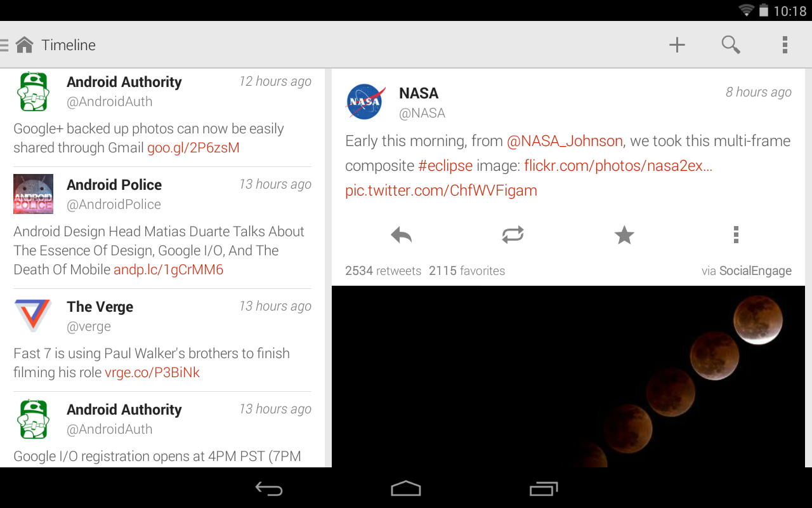Expand more options on NASA tweet
Screen dimensions: 812x508
[736, 236]
